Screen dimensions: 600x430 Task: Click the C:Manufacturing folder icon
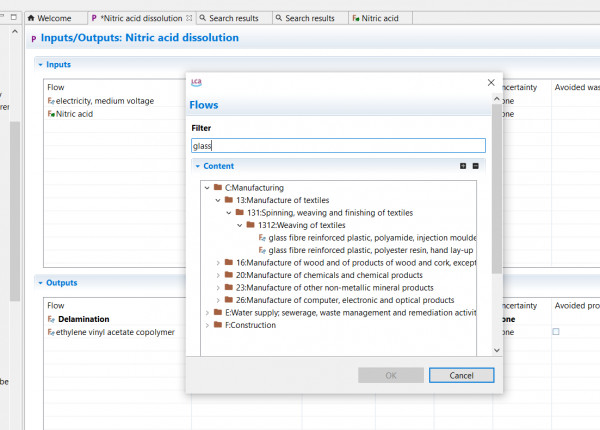coord(217,187)
